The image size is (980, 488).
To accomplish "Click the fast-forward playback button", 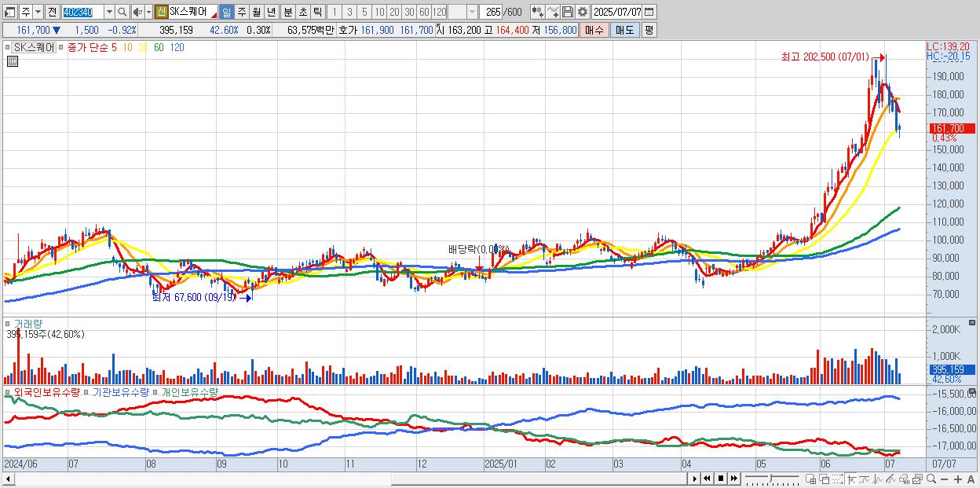I will pyautogui.click(x=734, y=479).
